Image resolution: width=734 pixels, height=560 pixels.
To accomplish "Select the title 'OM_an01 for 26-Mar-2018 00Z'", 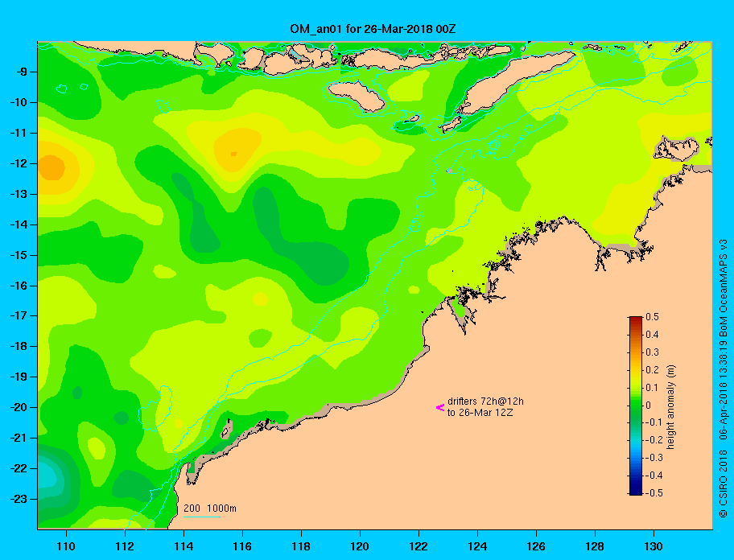I will (x=373, y=29).
